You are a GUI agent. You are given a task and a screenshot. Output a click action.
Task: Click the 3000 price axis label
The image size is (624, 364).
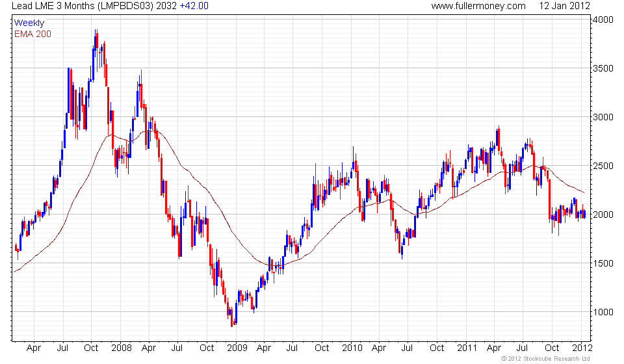603,118
